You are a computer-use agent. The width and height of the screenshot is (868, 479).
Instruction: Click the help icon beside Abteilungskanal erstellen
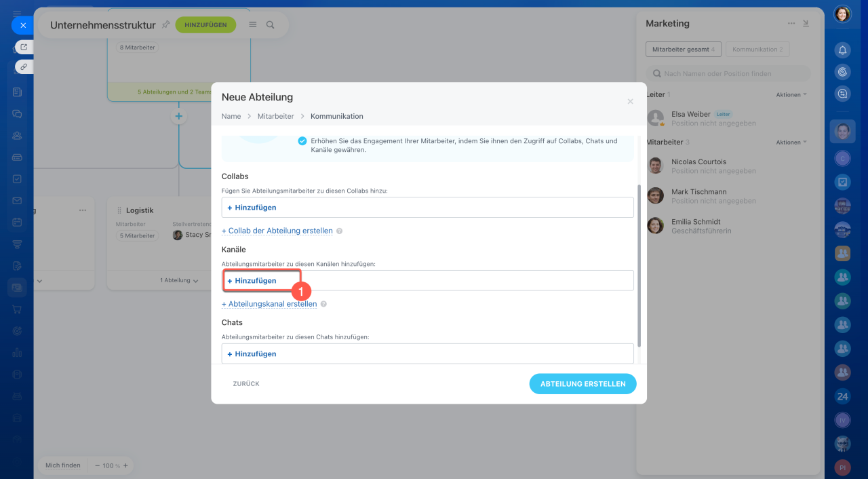click(x=323, y=305)
